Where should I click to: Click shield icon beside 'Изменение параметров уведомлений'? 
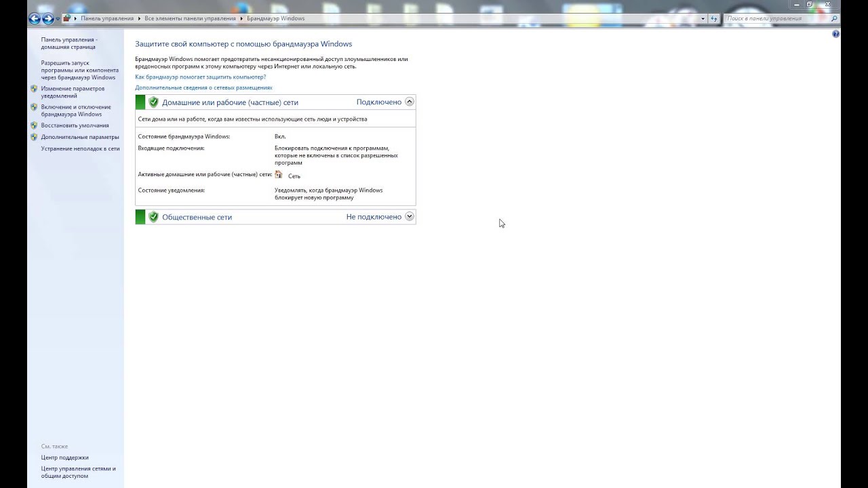(34, 89)
